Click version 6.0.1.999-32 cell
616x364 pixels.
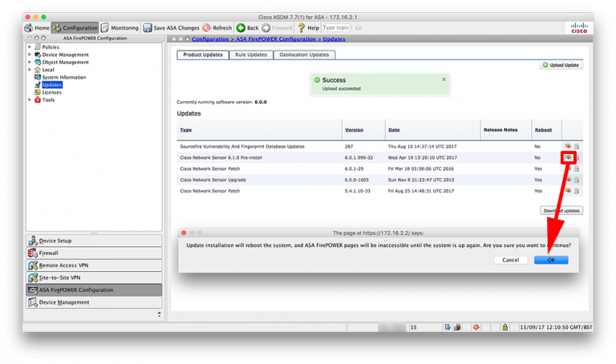click(359, 157)
